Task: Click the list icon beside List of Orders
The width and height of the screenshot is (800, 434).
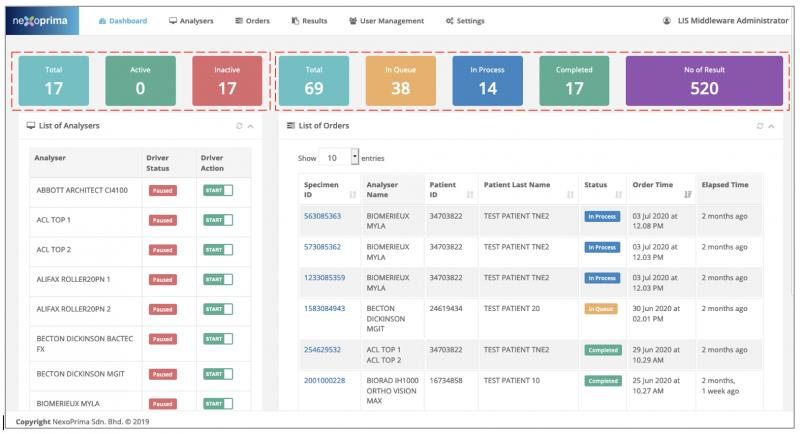Action: [291, 125]
